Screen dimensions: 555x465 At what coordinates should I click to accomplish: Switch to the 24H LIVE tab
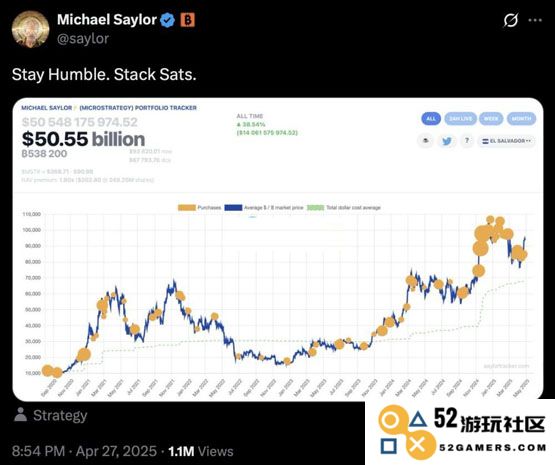pyautogui.click(x=460, y=119)
